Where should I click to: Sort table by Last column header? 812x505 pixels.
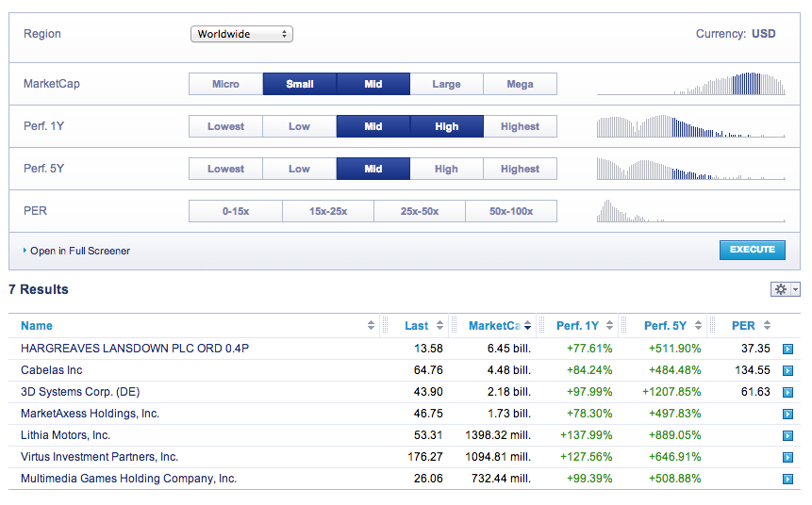point(416,326)
